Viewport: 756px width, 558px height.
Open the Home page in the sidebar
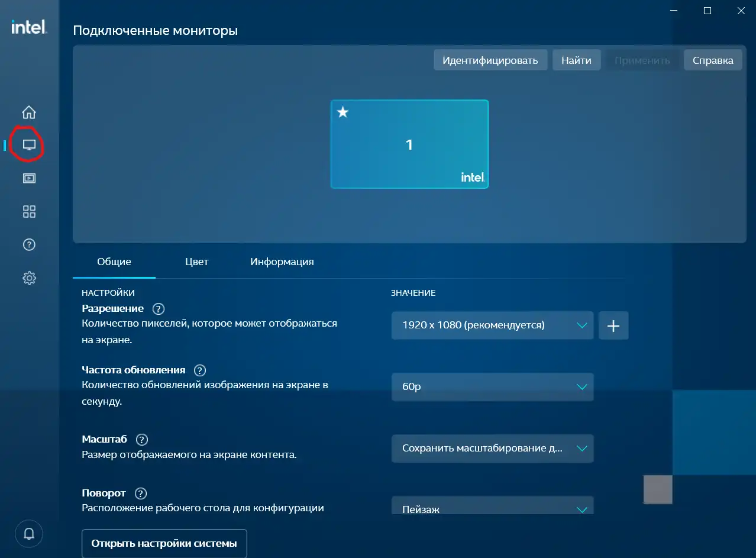pos(29,112)
